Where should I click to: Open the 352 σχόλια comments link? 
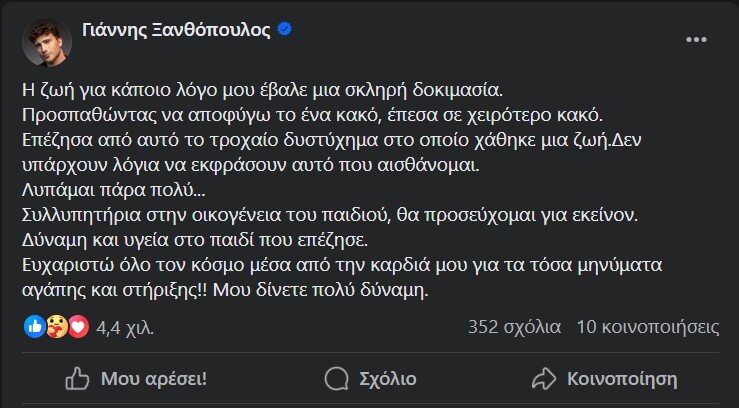[x=514, y=326]
